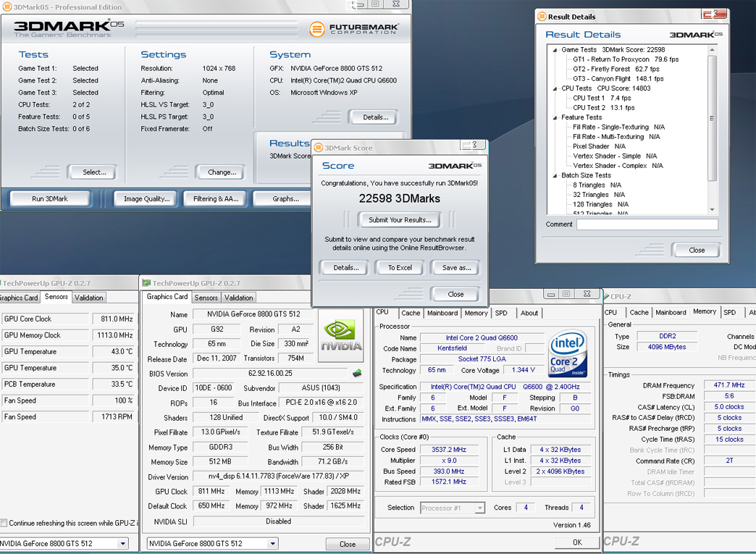Image resolution: width=756 pixels, height=554 pixels.
Task: Click the Core Speed 3537.2 MHz value
Action: click(449, 450)
